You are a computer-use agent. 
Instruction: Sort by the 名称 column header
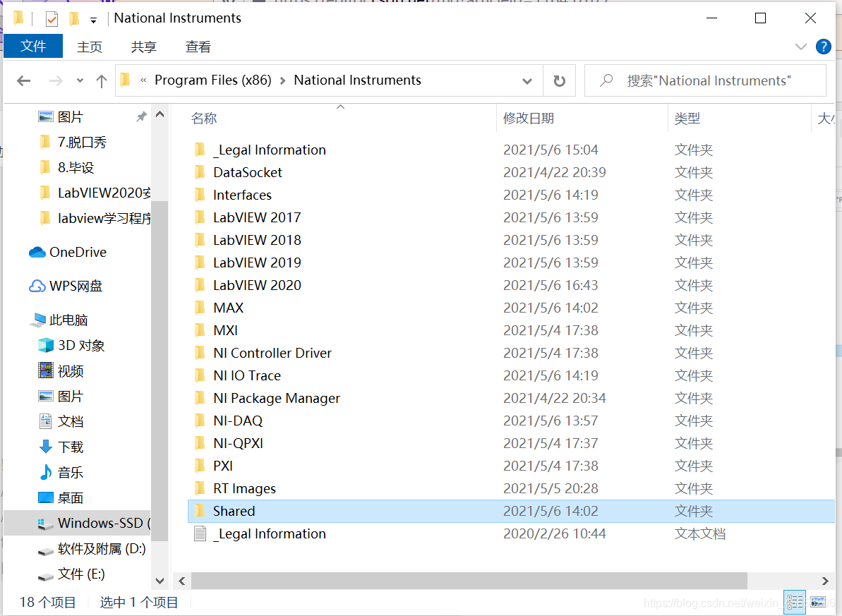pyautogui.click(x=204, y=118)
